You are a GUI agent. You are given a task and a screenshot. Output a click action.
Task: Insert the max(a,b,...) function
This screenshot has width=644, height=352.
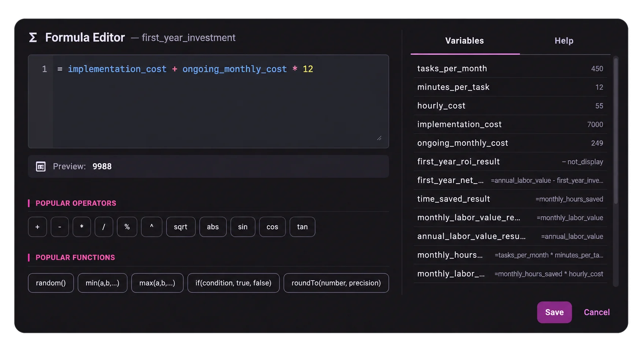(x=157, y=283)
